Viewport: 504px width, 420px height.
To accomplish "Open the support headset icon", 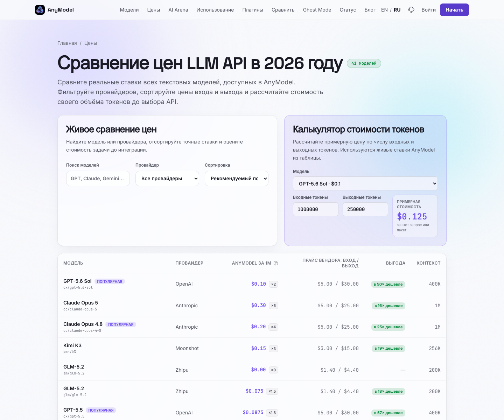I will (x=411, y=10).
